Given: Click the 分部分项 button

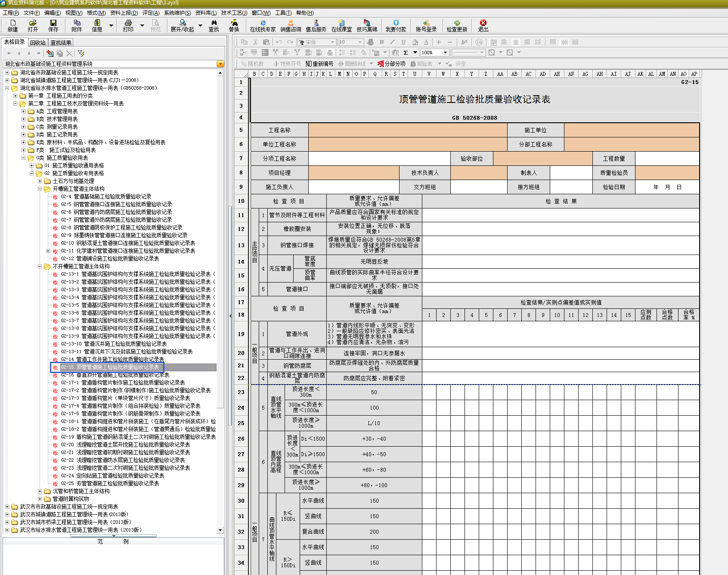Looking at the screenshot, I should pos(391,64).
